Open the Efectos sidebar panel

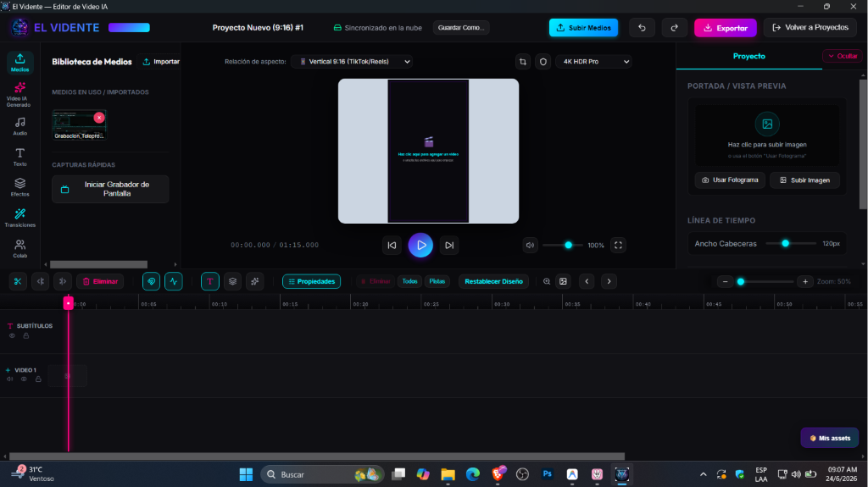point(20,187)
